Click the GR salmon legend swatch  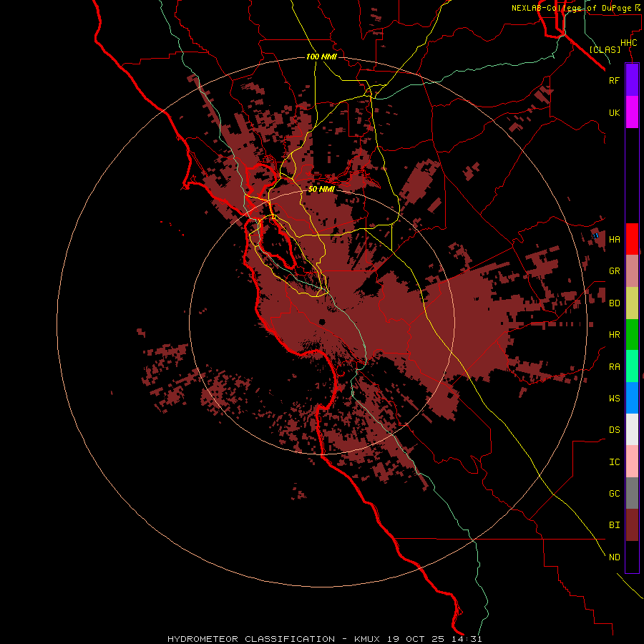point(632,271)
